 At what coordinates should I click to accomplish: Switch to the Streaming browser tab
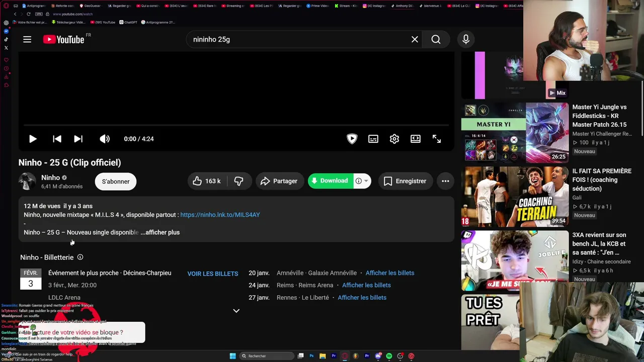point(234,6)
